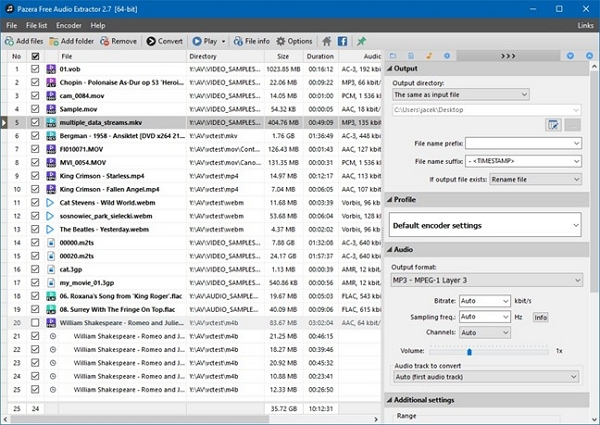Uncheck the checkbox for Sample.mov
This screenshot has height=425, width=600.
(x=35, y=109)
